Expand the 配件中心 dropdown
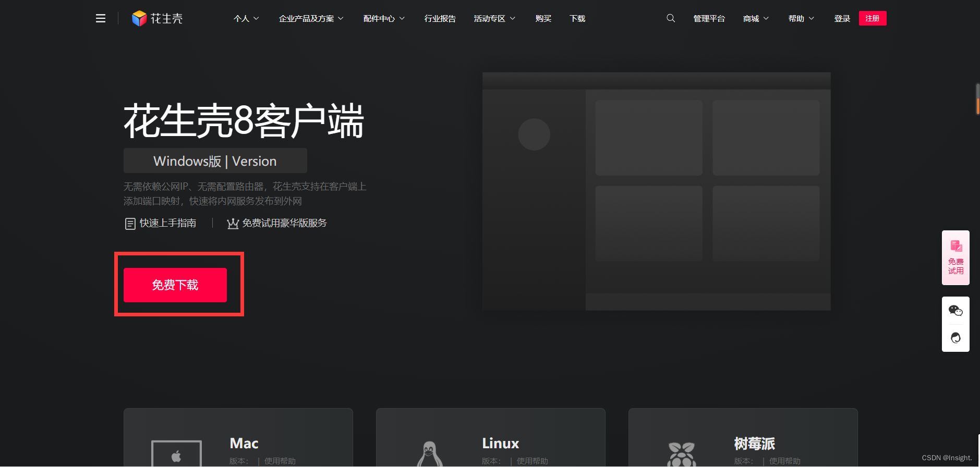 [384, 19]
